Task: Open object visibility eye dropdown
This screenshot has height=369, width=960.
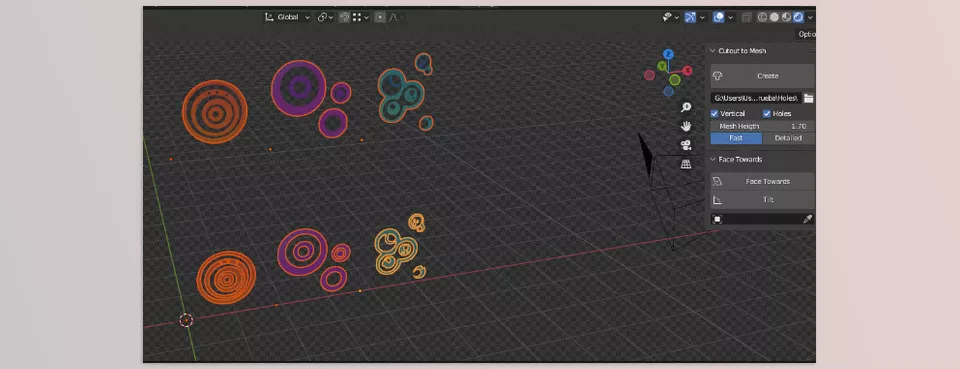Action: point(671,17)
